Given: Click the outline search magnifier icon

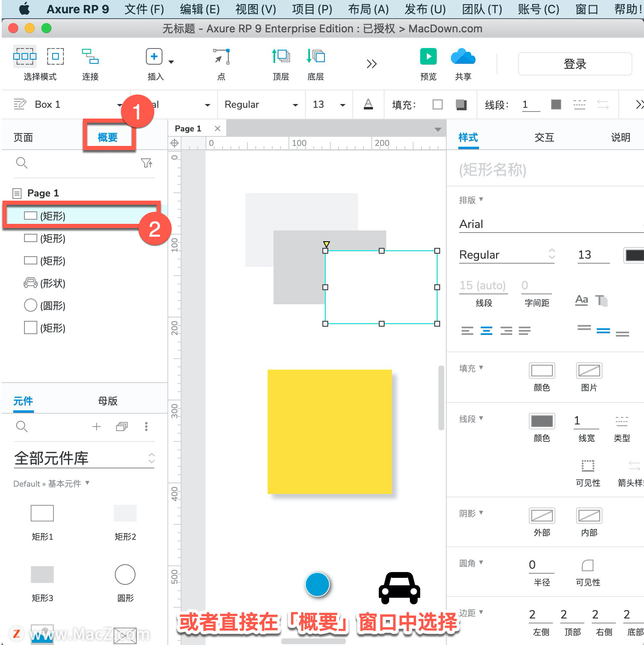Looking at the screenshot, I should coord(22,163).
